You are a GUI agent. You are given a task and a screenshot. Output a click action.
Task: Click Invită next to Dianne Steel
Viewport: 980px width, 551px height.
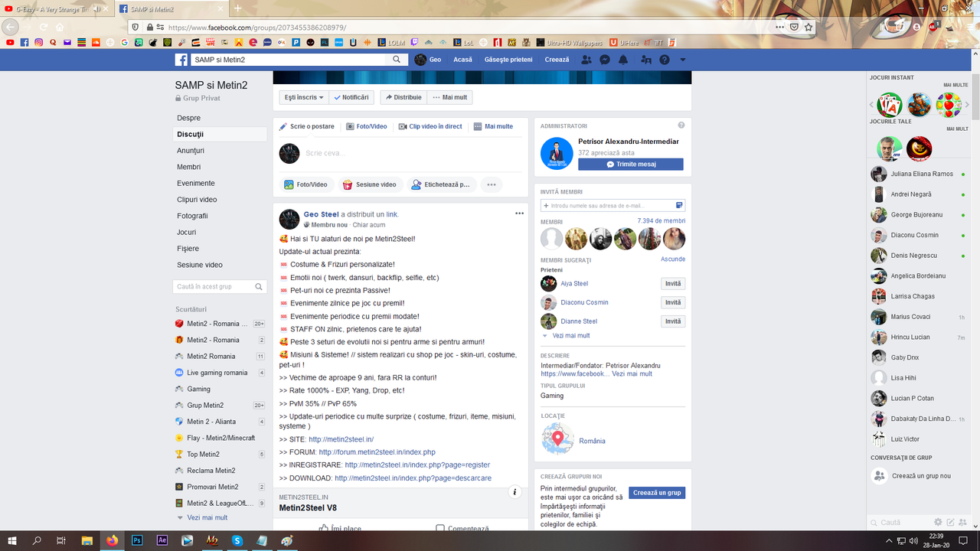(x=673, y=321)
